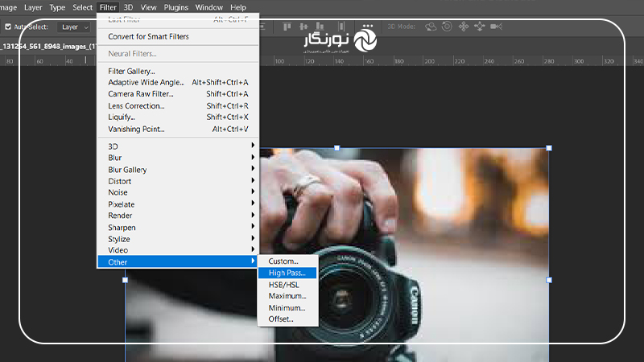The width and height of the screenshot is (644, 362).
Task: Open the Window menu
Action: 209,7
